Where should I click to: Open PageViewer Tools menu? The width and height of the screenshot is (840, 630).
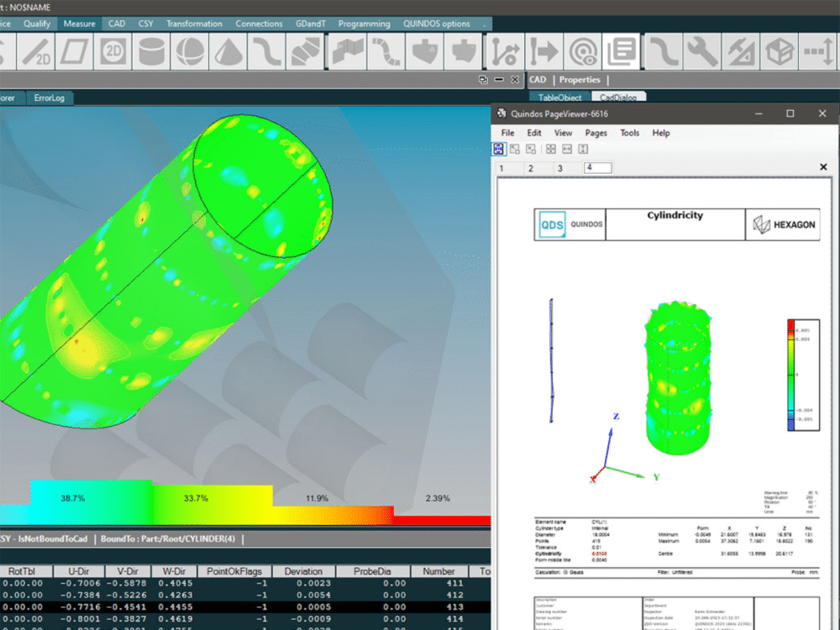629,133
